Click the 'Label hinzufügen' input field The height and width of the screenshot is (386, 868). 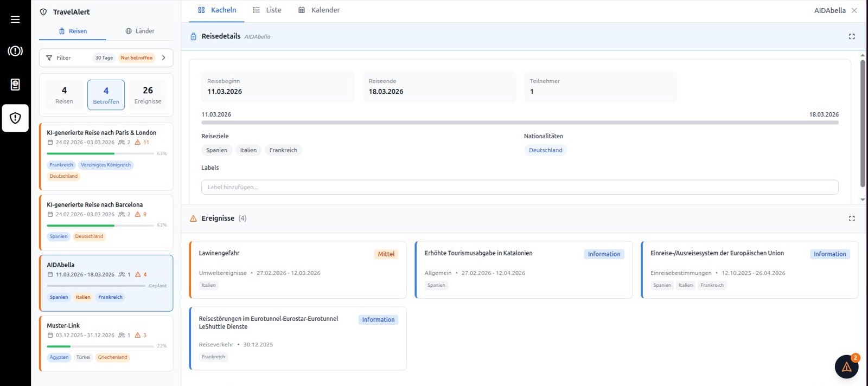click(520, 187)
